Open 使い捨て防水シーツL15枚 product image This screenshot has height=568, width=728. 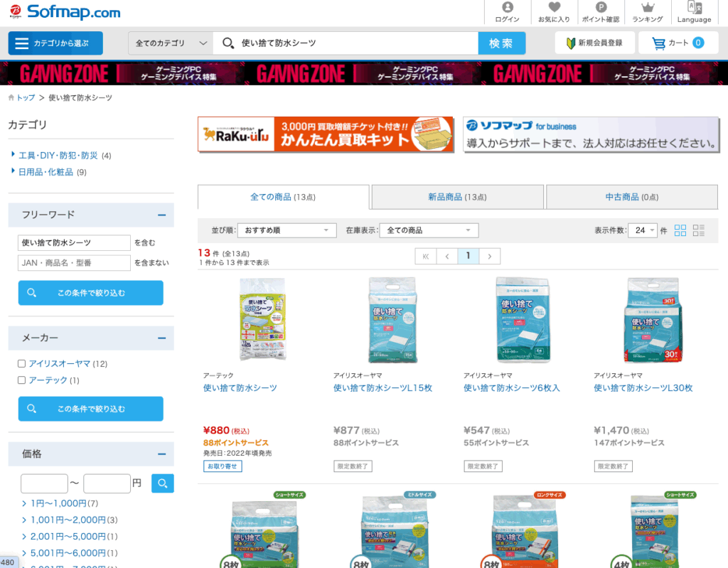(392, 319)
